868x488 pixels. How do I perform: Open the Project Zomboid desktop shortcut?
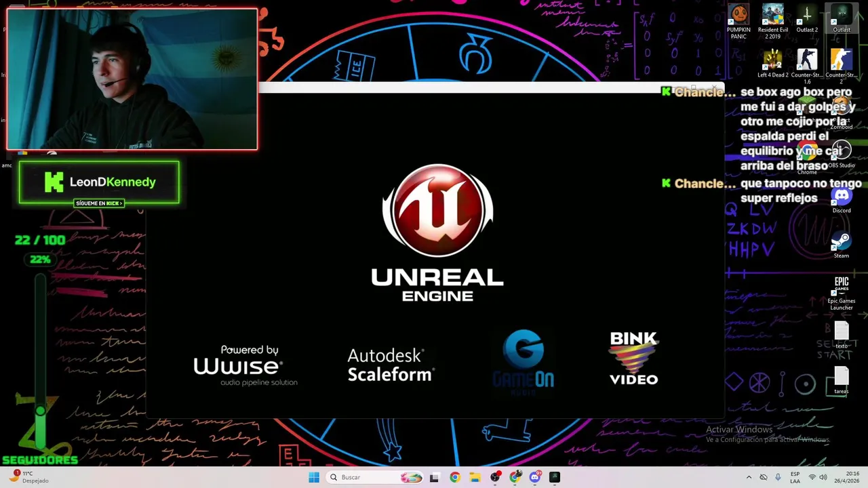842,112
